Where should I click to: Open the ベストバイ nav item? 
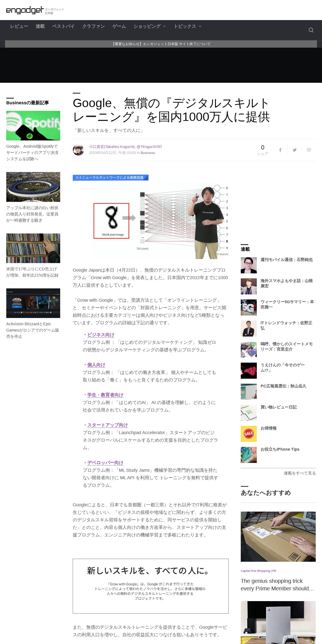[x=63, y=26]
